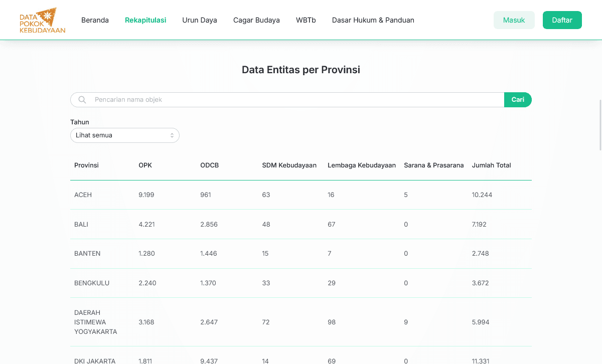Click the Data Pokok Kebudayaan logo

[42, 20]
